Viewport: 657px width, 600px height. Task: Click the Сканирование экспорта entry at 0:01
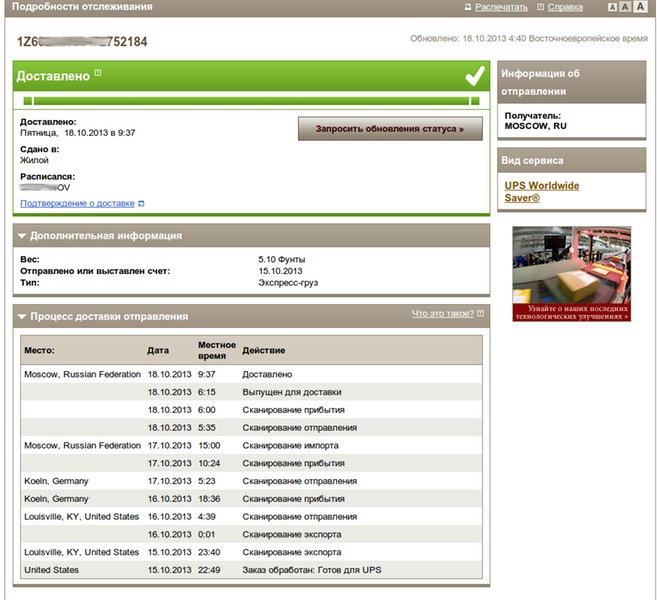292,535
